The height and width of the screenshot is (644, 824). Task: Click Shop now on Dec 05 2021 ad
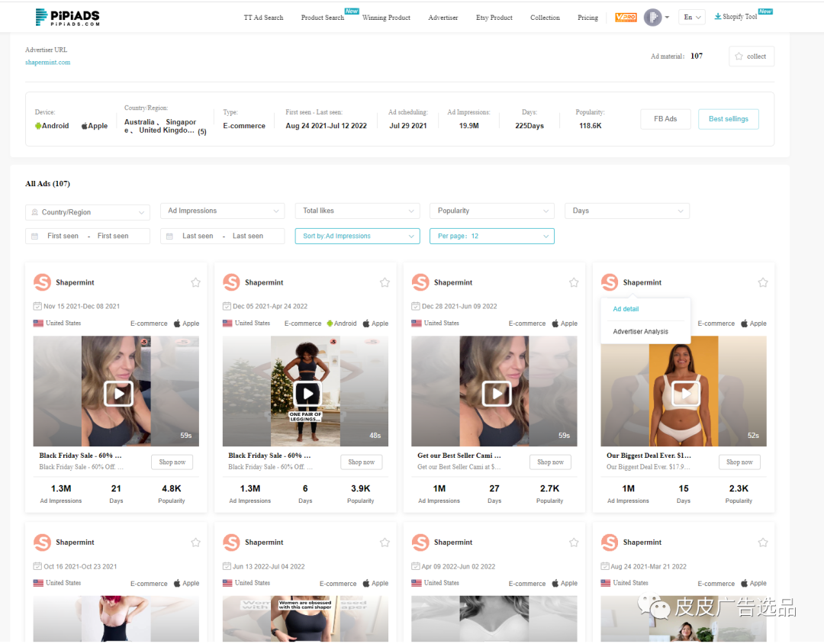click(362, 462)
